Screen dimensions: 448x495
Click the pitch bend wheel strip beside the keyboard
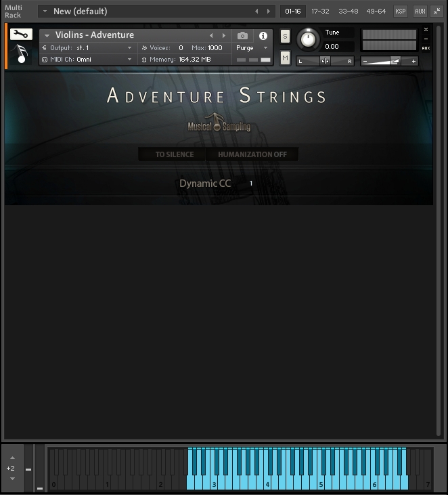pos(28,469)
